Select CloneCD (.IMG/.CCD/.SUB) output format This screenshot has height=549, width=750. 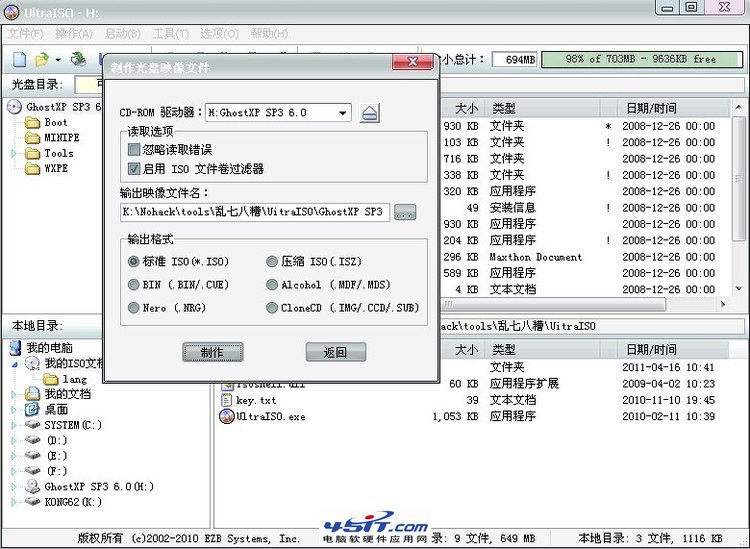tap(272, 307)
